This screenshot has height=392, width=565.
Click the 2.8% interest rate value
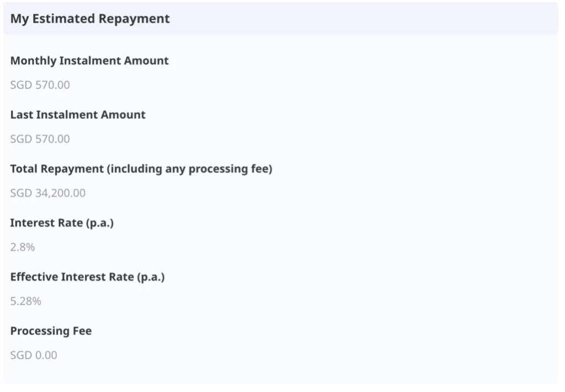(23, 247)
